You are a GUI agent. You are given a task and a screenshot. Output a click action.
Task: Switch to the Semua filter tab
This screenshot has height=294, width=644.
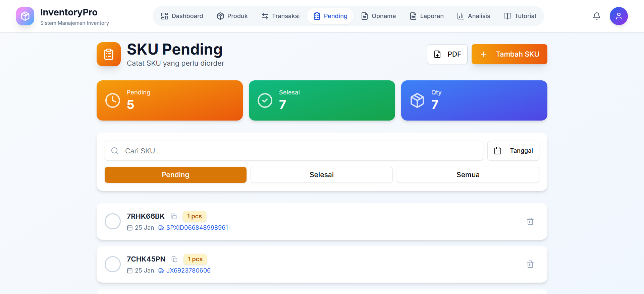pos(468,175)
